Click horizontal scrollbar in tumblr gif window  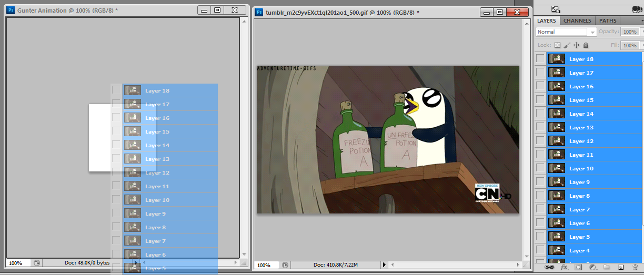pos(456,265)
